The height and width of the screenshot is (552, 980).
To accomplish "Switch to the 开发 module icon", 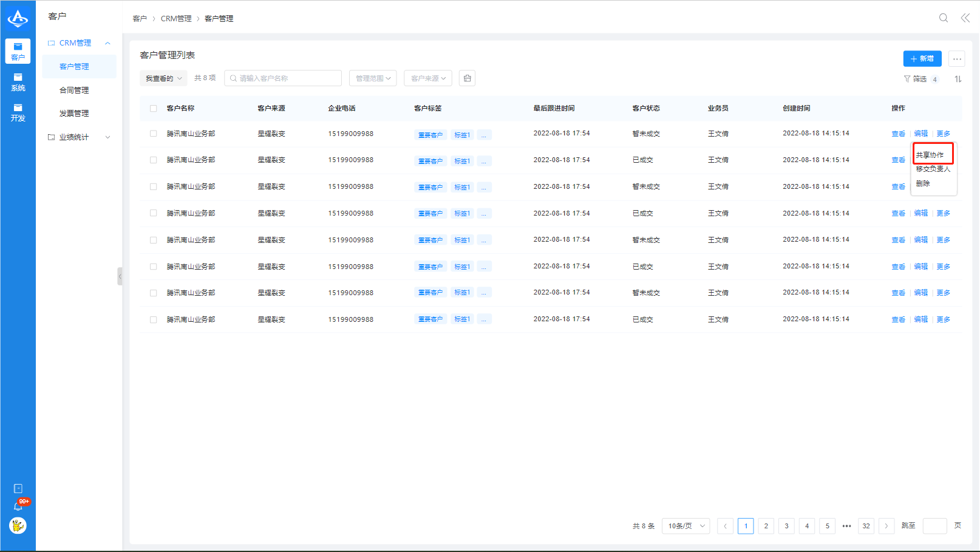I will click(x=18, y=112).
